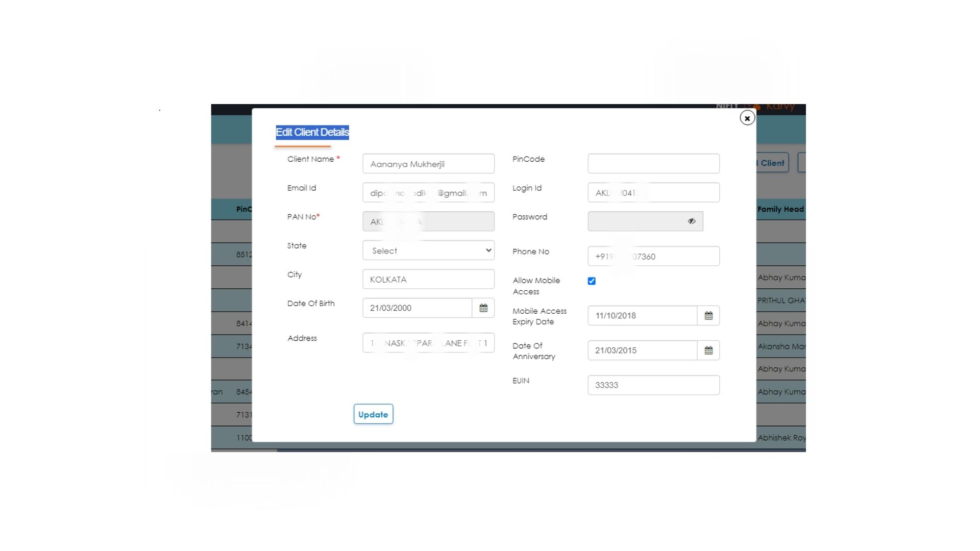
Task: Click the City field showing KOLKATA
Action: pos(429,280)
